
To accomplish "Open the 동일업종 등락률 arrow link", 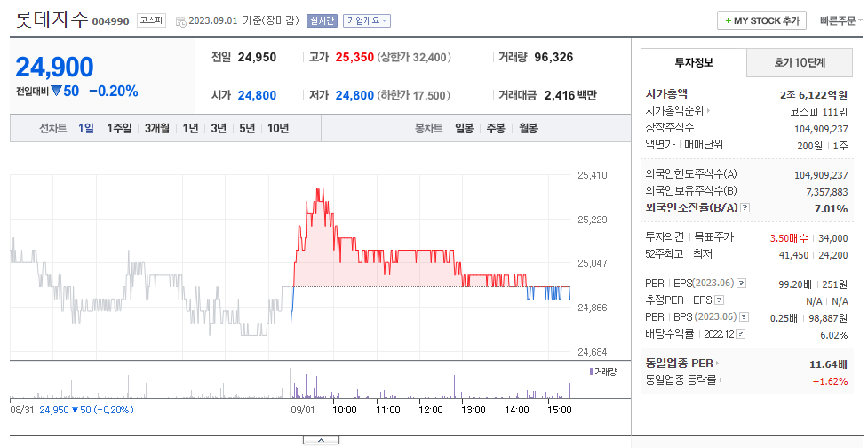I will [685, 380].
